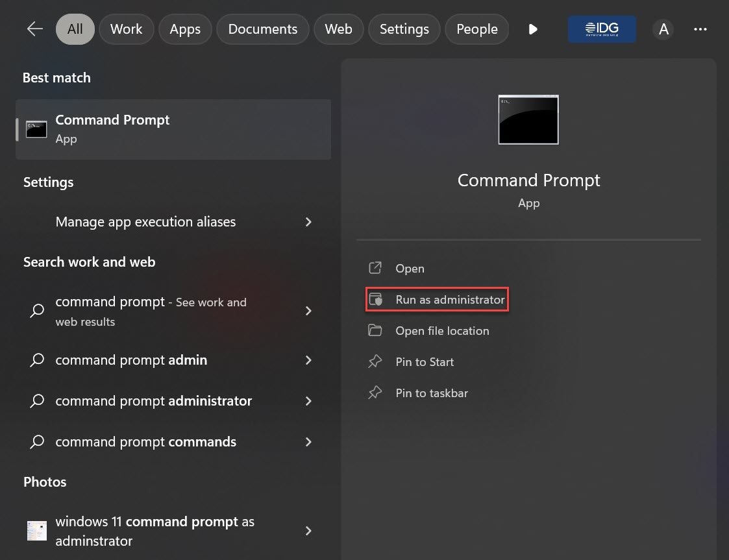729x560 pixels.
Task: Choose Pin to taskbar
Action: pyautogui.click(x=432, y=393)
